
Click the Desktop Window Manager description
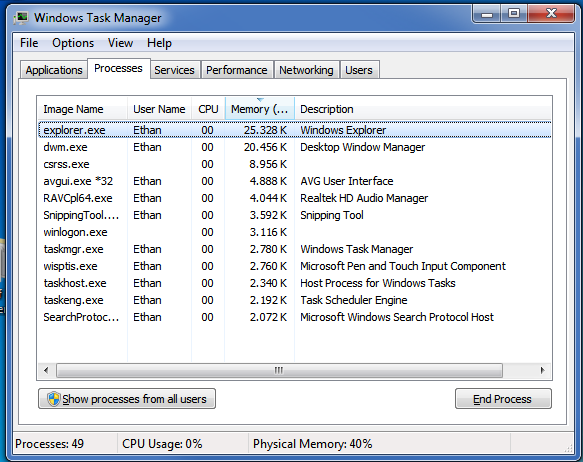[363, 147]
